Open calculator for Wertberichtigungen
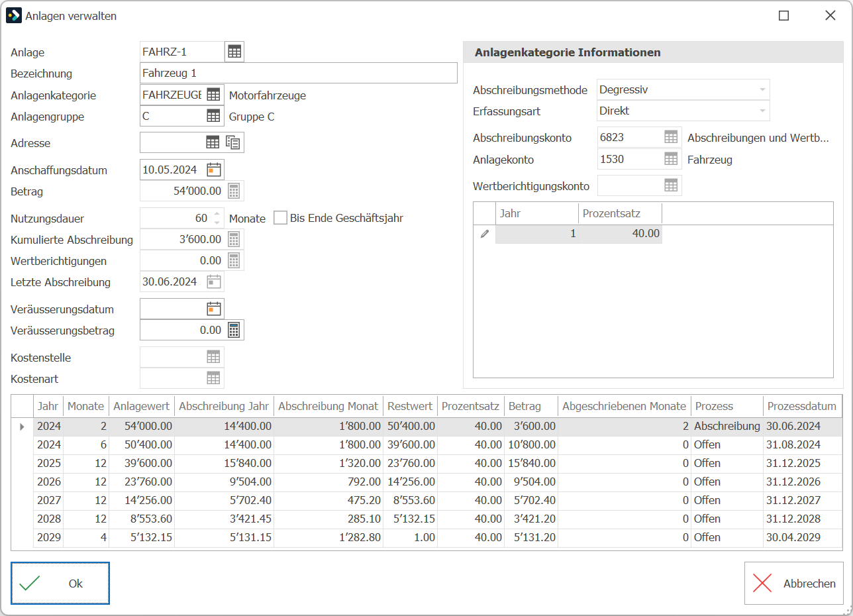The height and width of the screenshot is (616, 853). [234, 260]
